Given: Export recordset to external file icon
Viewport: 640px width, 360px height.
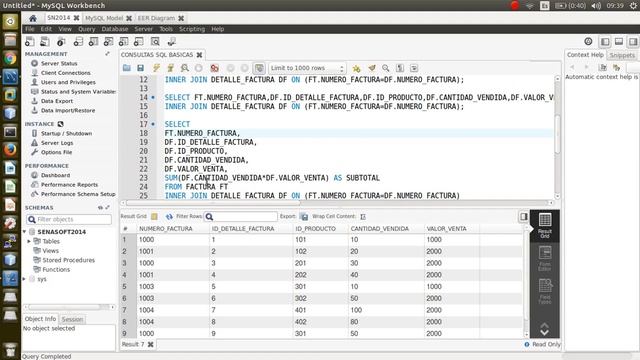Looking at the screenshot, I should [x=304, y=216].
